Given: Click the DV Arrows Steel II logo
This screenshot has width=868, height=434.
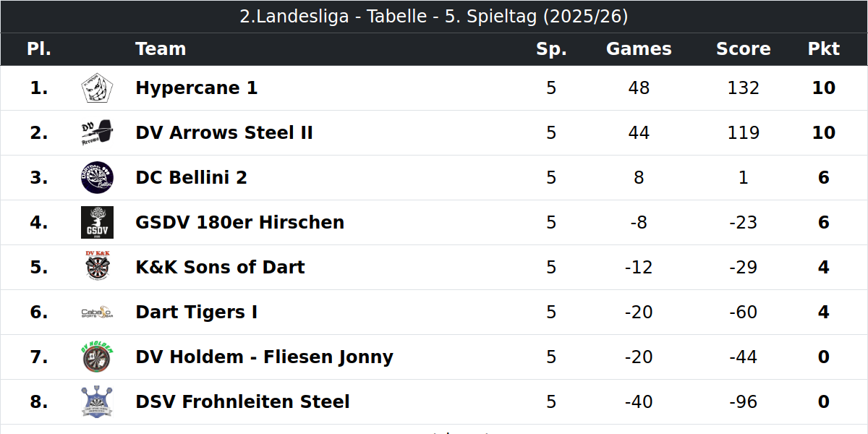Looking at the screenshot, I should [x=97, y=133].
